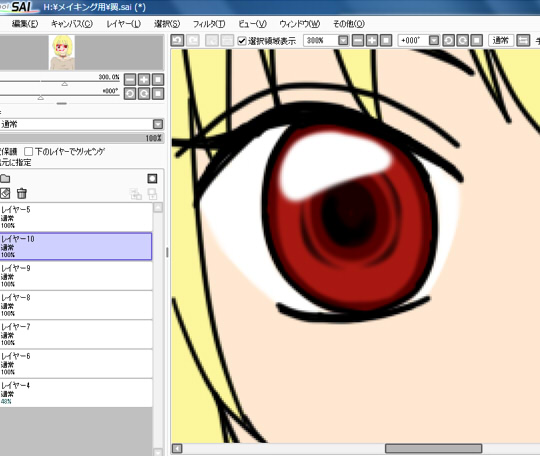The width and height of the screenshot is (540, 456).
Task: Open the +000° rotation angle dropdown
Action: pyautogui.click(x=434, y=41)
